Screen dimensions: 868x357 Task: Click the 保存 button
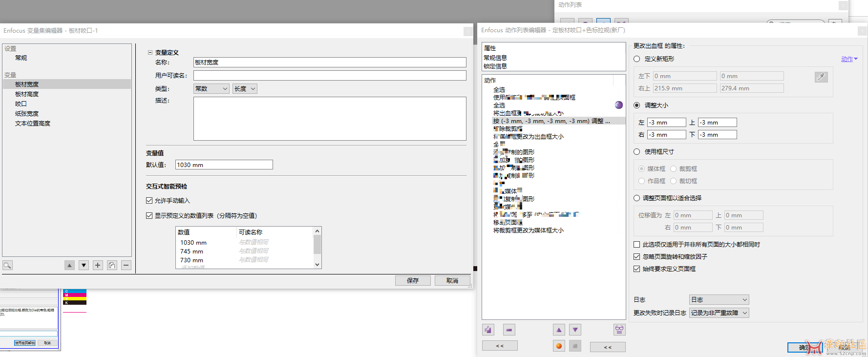413,281
